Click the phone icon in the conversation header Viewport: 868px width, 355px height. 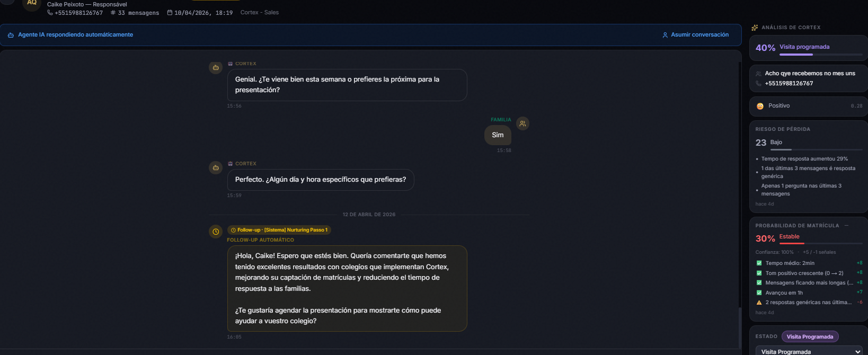50,13
